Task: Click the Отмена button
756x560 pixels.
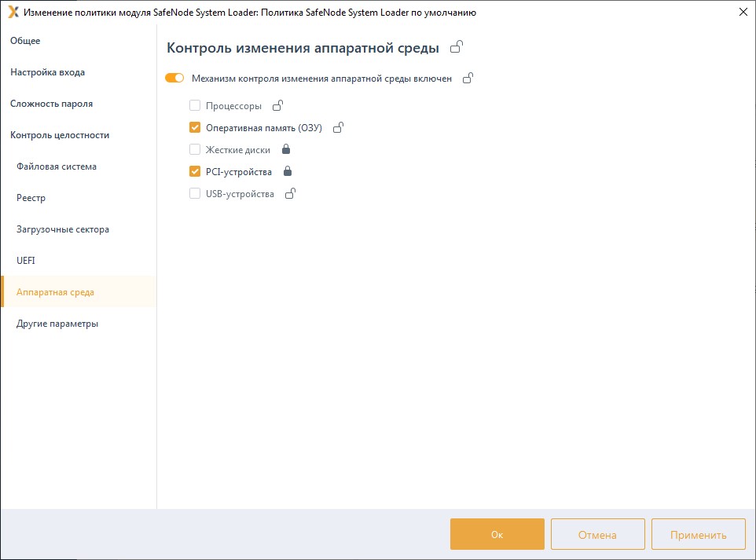Action: tap(598, 534)
